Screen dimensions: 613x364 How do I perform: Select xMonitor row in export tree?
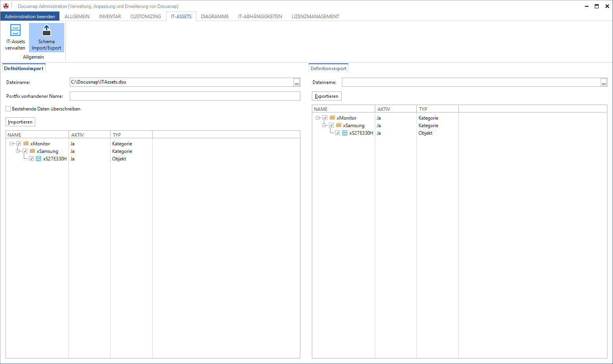click(347, 118)
